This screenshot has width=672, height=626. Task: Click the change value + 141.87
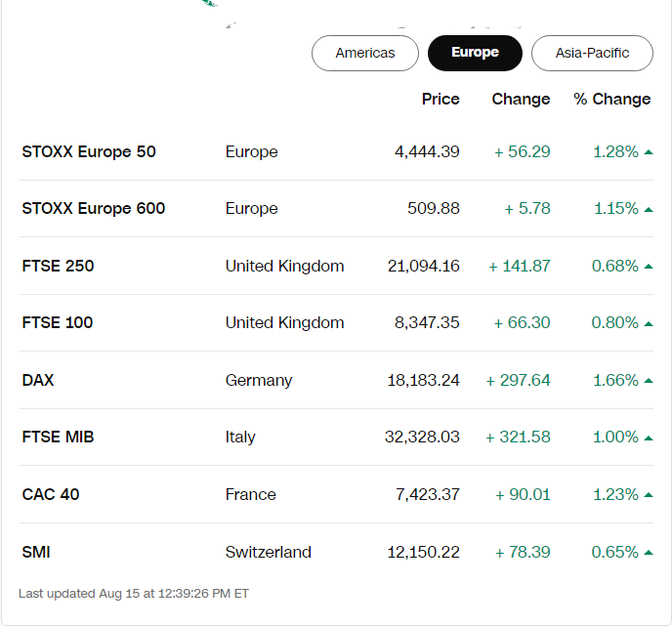520,266
